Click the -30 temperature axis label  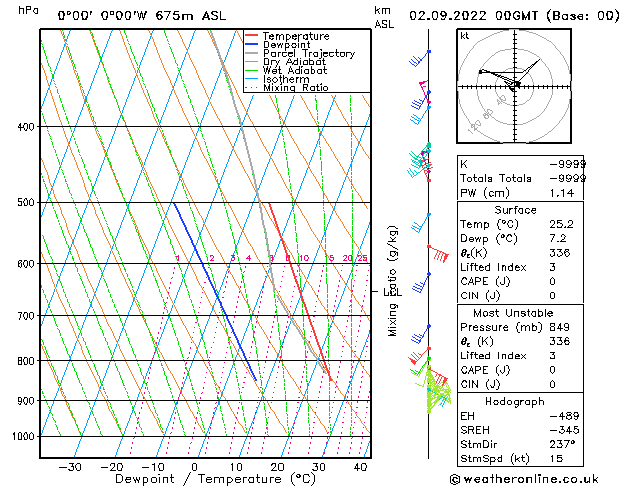click(70, 467)
